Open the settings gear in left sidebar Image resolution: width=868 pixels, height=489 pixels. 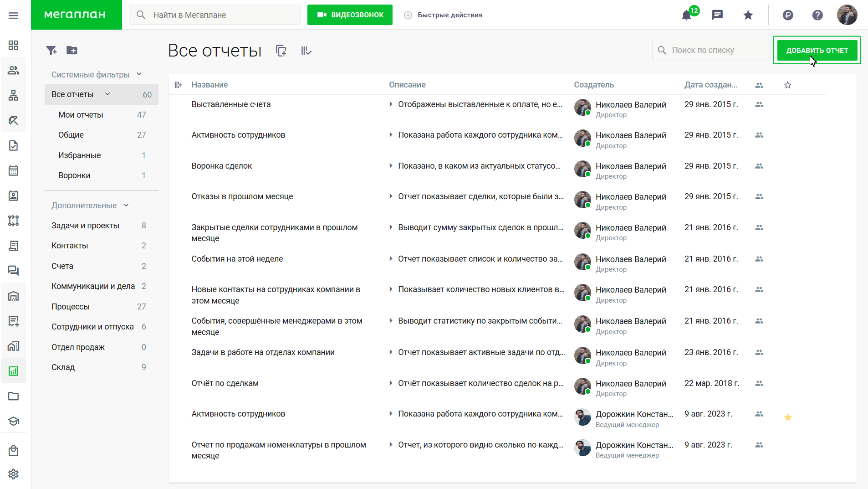pos(14,474)
